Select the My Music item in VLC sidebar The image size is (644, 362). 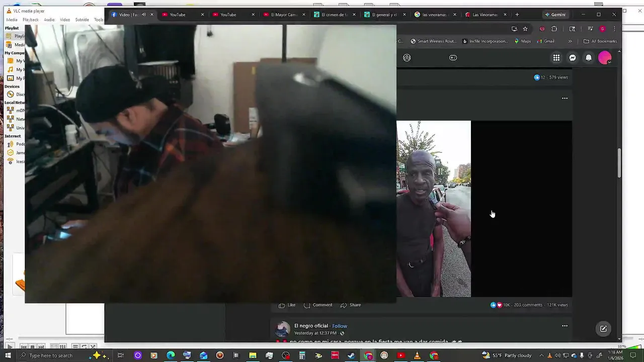(15, 69)
